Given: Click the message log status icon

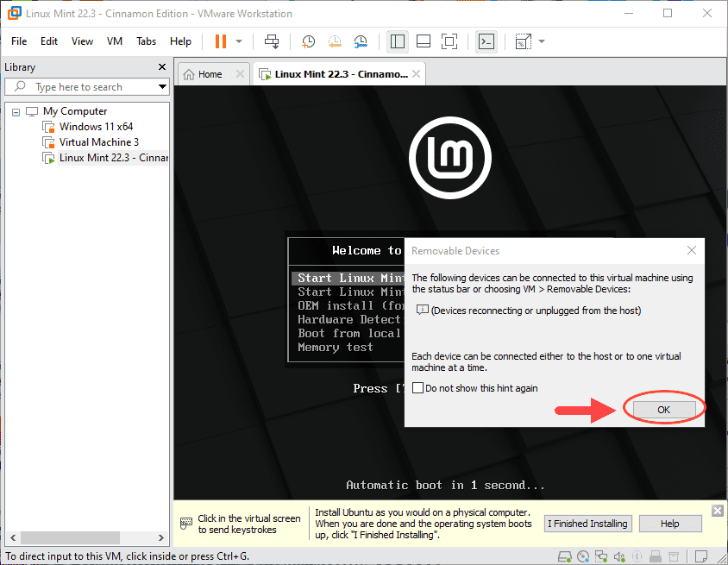Looking at the screenshot, I should [701, 556].
